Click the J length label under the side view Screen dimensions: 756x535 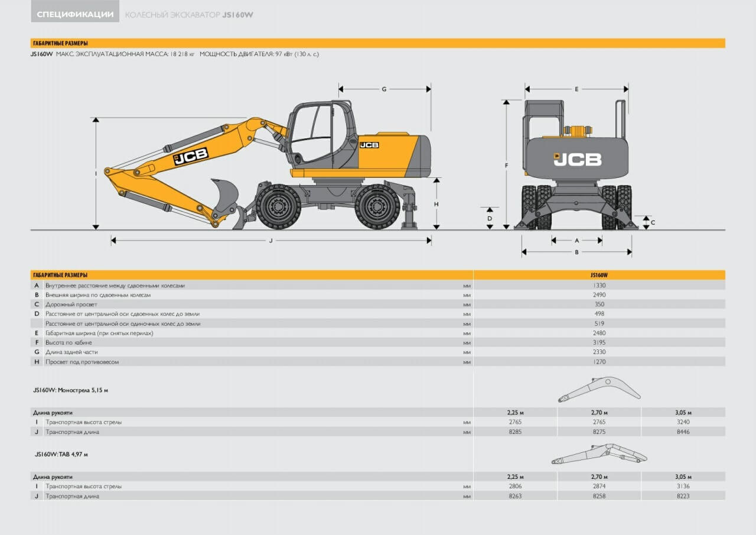pyautogui.click(x=271, y=241)
